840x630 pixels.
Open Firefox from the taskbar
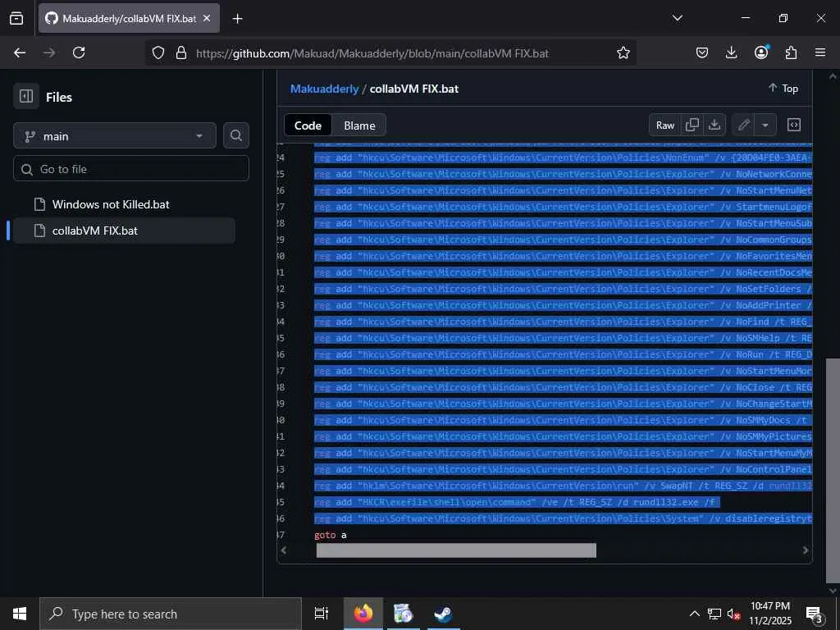pyautogui.click(x=363, y=614)
